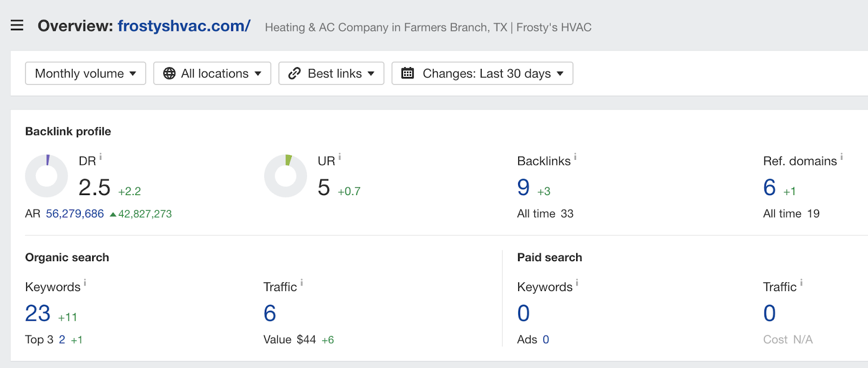Click the +6 traffic value change
Viewport: 868px width, 368px height.
(328, 340)
